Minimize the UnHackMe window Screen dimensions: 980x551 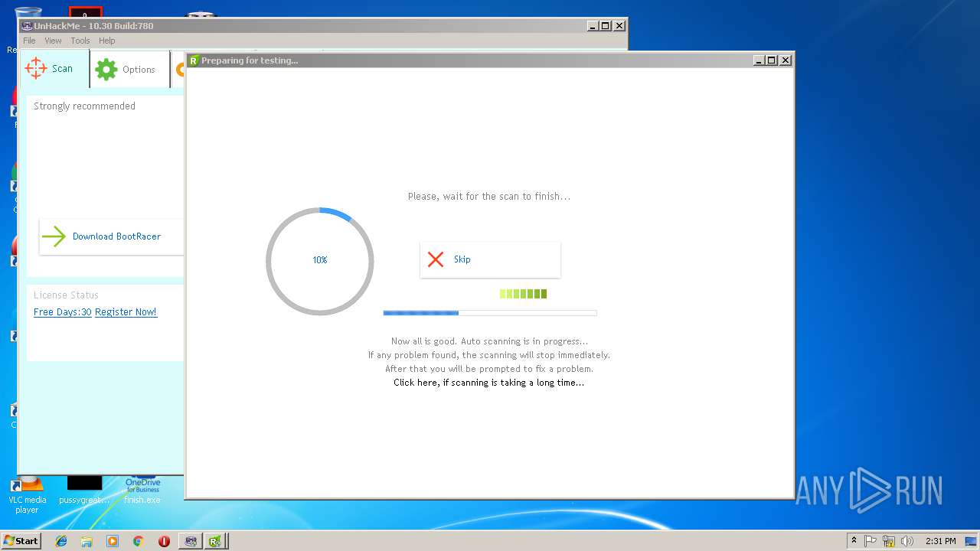(x=593, y=26)
